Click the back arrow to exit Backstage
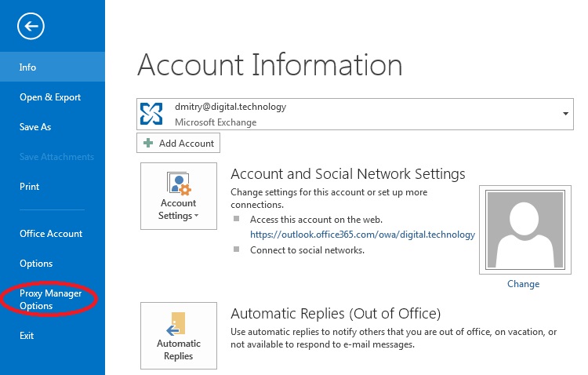 (31, 27)
